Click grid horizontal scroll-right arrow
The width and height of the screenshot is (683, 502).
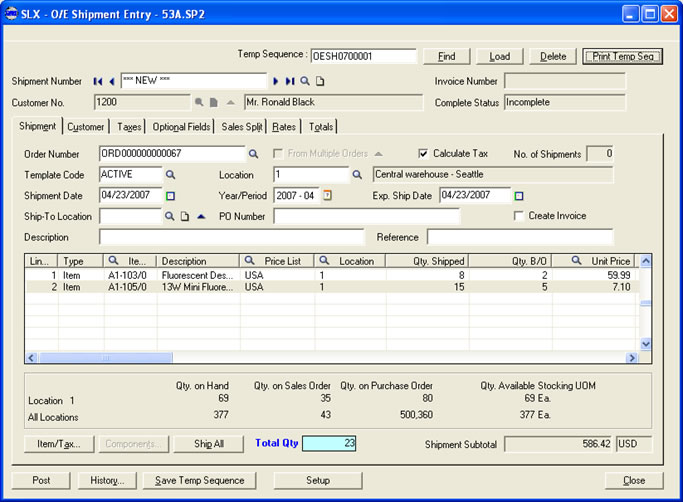(631, 358)
